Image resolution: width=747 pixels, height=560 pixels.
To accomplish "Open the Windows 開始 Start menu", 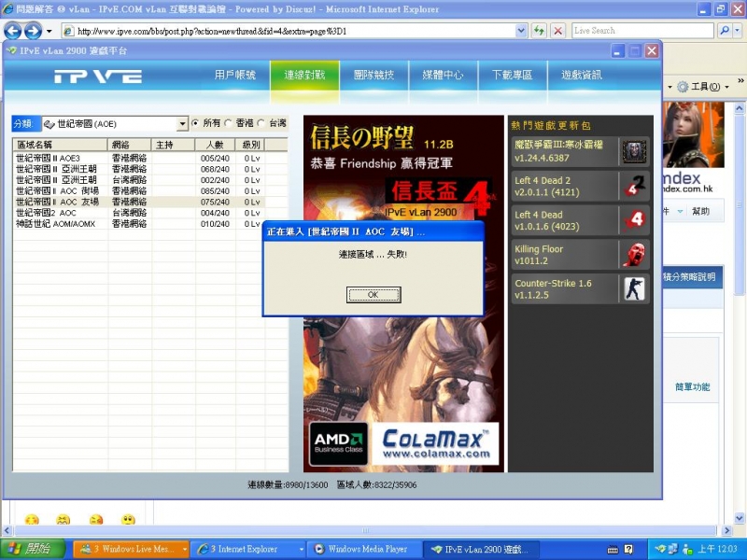I will click(33, 549).
